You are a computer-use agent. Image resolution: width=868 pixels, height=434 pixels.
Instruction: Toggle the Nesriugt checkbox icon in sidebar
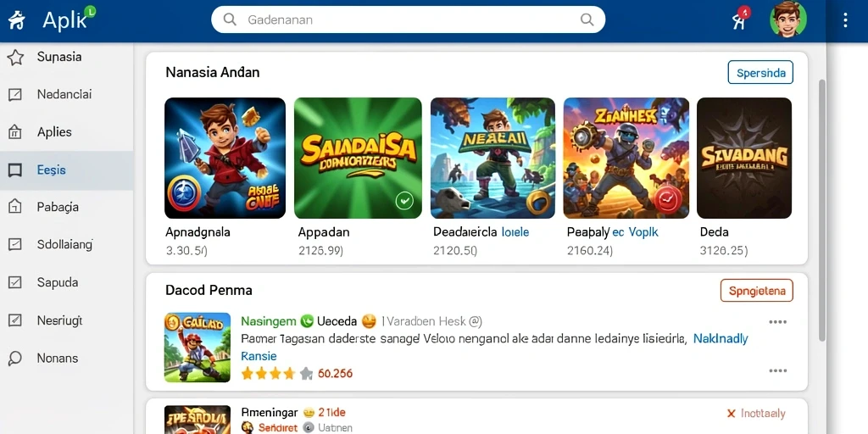click(x=15, y=320)
